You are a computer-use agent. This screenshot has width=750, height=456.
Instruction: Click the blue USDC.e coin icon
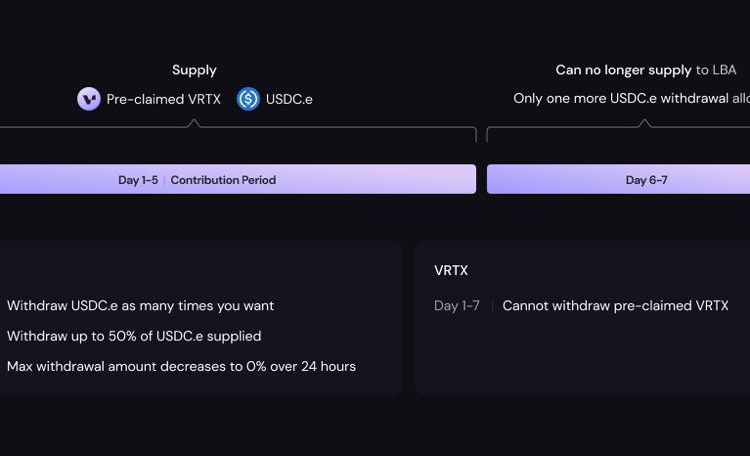click(248, 99)
